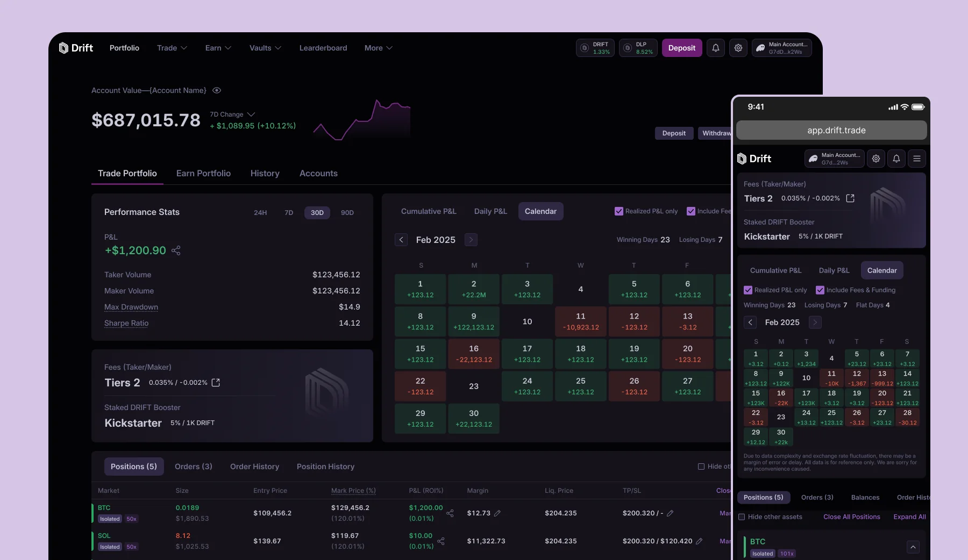The image size is (968, 560).
Task: Expand the More menu dropdown
Action: pyautogui.click(x=379, y=48)
